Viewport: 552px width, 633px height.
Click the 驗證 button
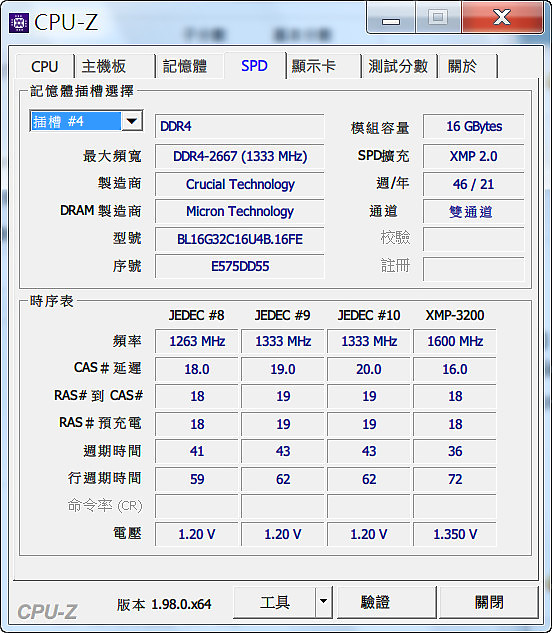click(x=386, y=602)
